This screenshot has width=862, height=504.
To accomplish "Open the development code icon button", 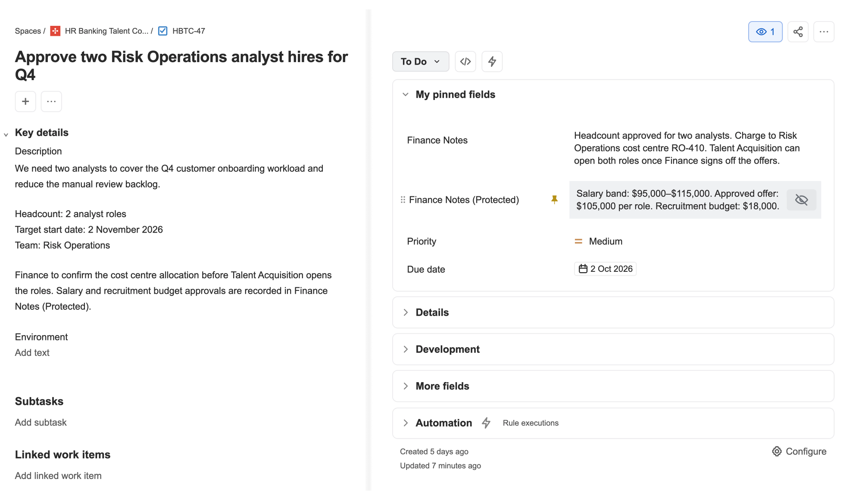I will point(465,62).
